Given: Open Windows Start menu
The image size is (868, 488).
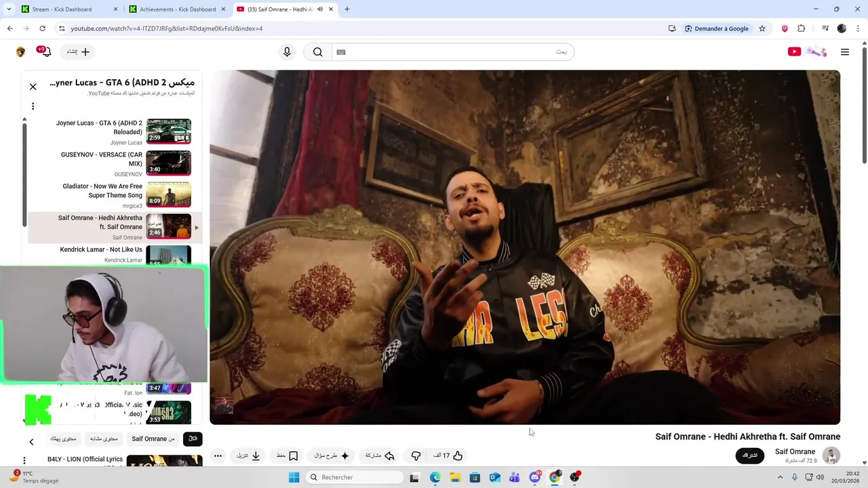Looking at the screenshot, I should pos(294,477).
